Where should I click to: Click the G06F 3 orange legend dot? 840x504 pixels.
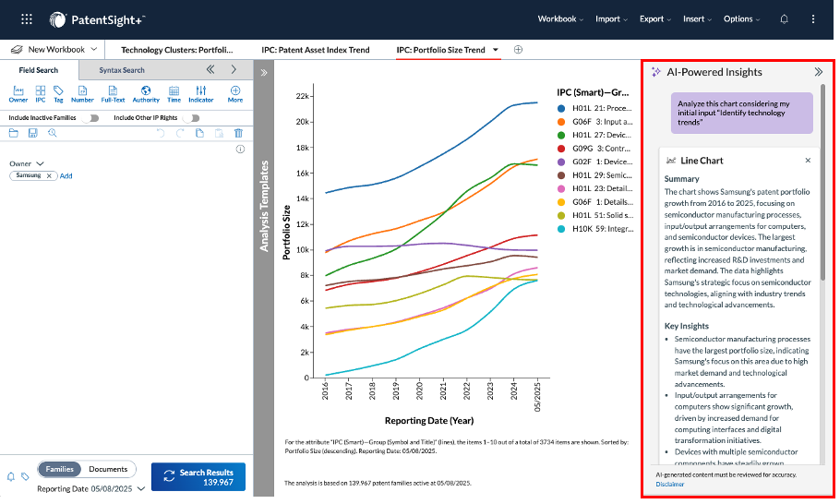(x=561, y=122)
